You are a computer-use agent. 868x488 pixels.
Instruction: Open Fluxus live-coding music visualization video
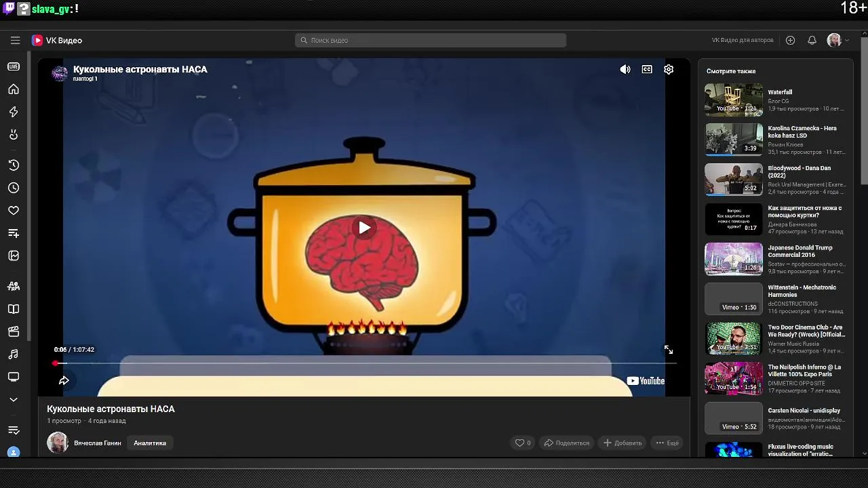[775, 449]
